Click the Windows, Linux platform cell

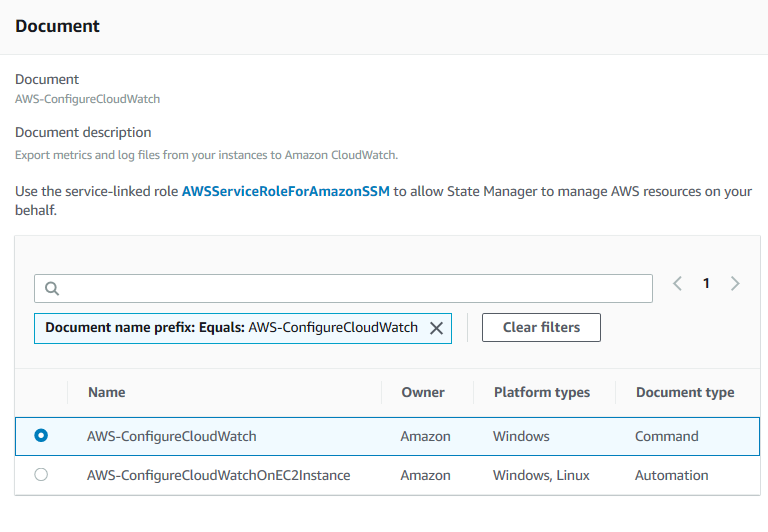pos(540,475)
